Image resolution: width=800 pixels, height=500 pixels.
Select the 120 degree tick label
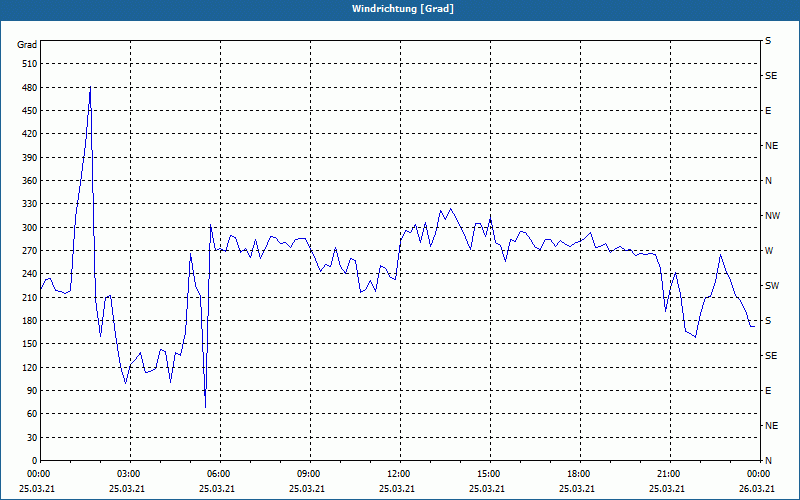pyautogui.click(x=30, y=367)
